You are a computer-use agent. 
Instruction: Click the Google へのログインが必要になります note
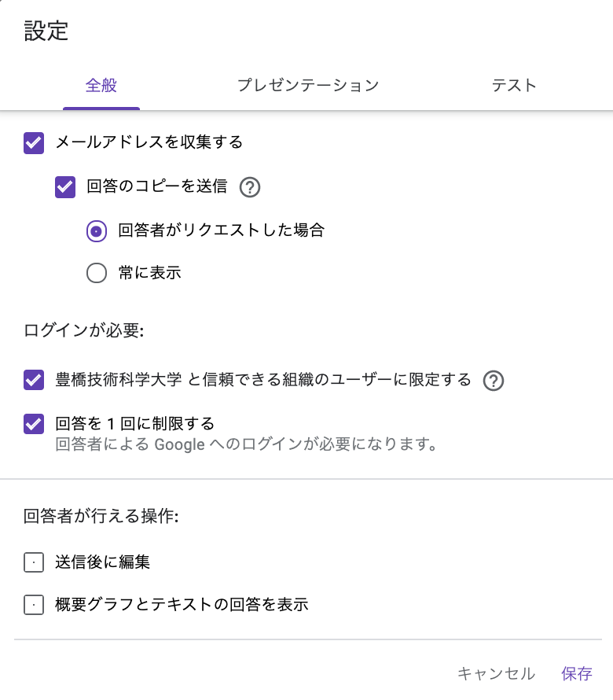click(246, 444)
